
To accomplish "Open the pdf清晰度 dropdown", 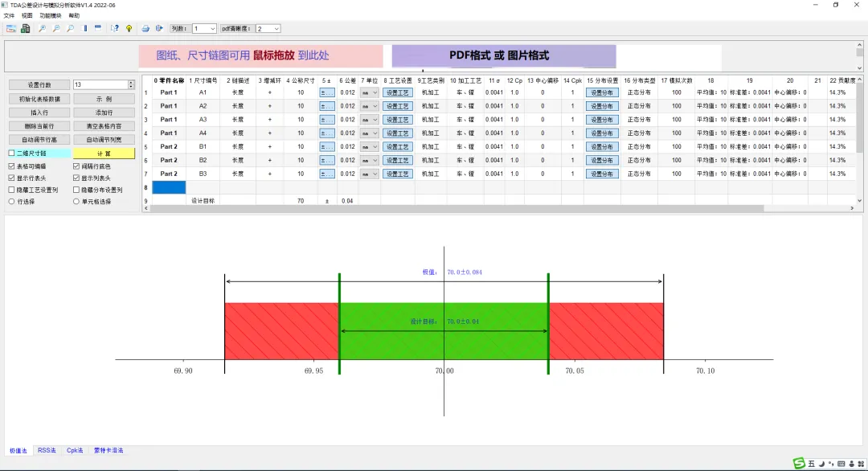I will [x=268, y=28].
